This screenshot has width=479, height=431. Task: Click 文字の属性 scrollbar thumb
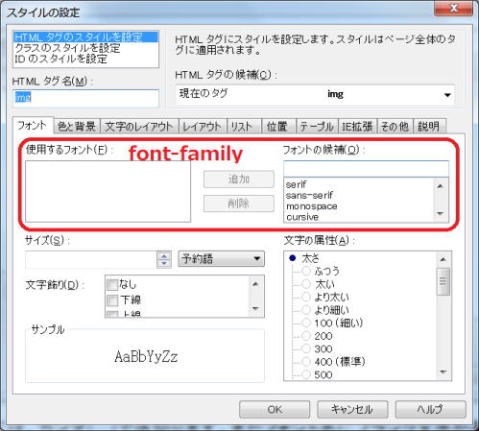(443, 281)
